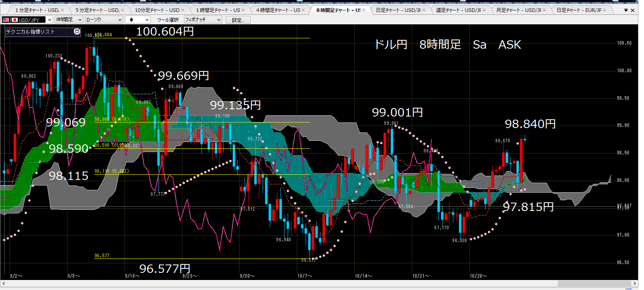Screen dimensions: 644x290
Task: Switch to the 週足チャート tab
Action: (458, 10)
